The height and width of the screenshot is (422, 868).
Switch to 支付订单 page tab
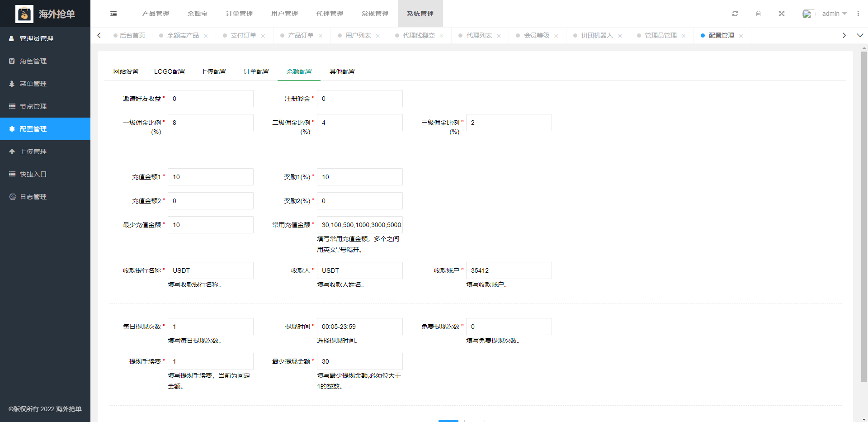click(243, 35)
